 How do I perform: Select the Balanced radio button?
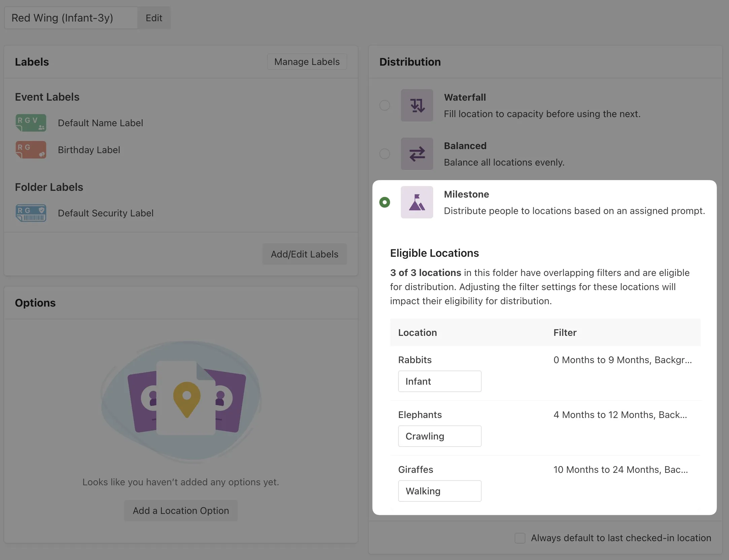click(x=385, y=154)
